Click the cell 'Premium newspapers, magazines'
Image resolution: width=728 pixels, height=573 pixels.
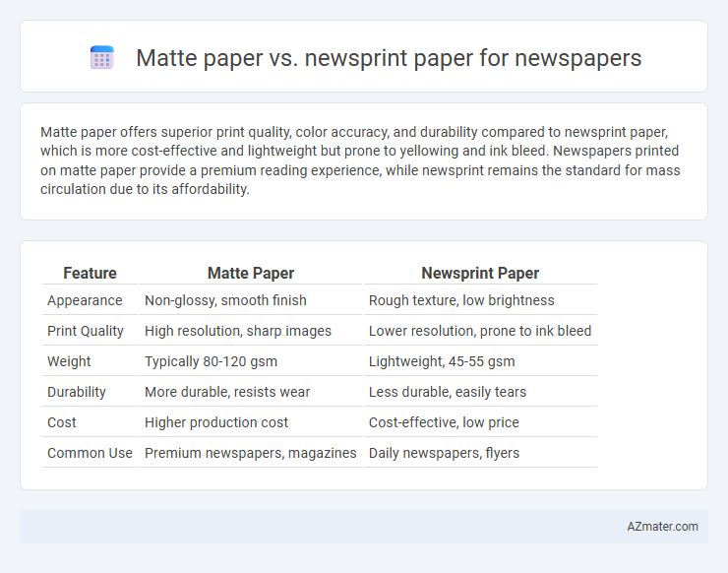(251, 453)
